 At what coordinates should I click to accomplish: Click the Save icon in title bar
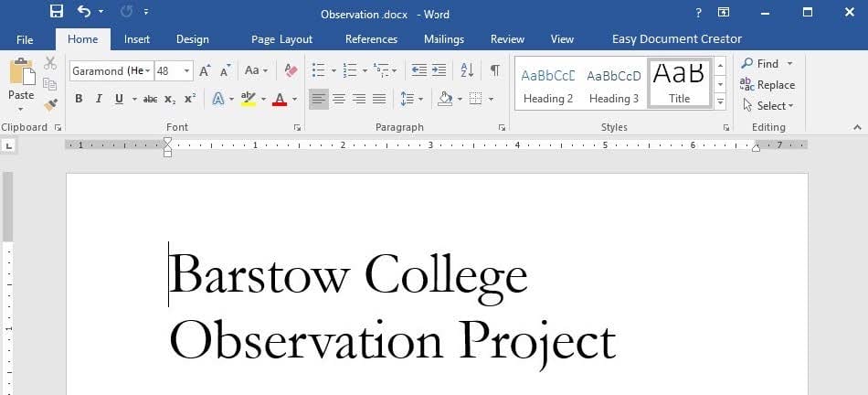(57, 12)
